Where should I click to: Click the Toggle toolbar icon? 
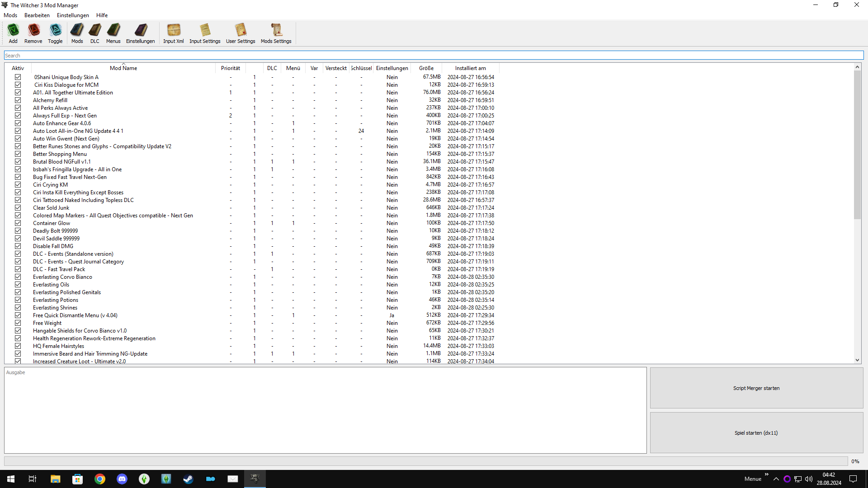55,33
